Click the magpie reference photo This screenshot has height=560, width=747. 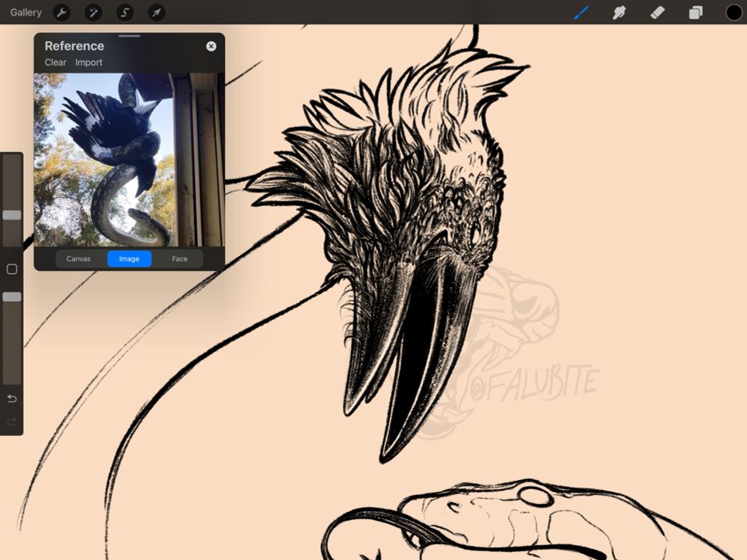click(129, 160)
